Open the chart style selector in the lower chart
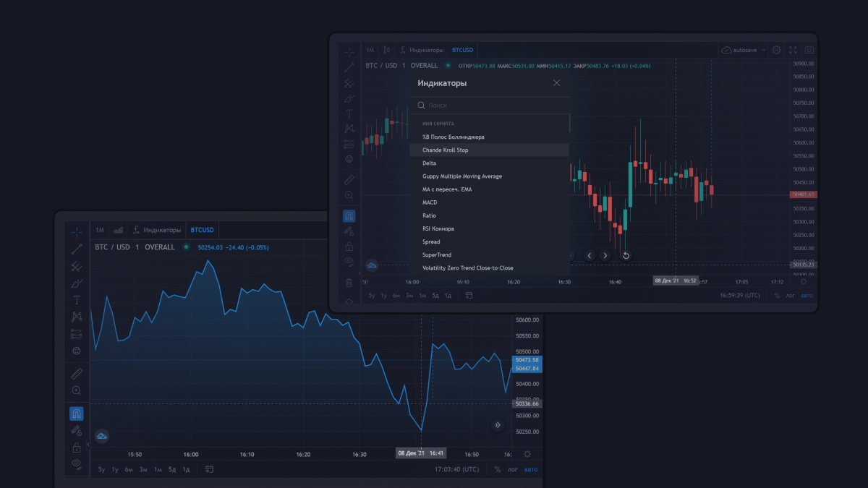The image size is (868, 488). (x=118, y=230)
